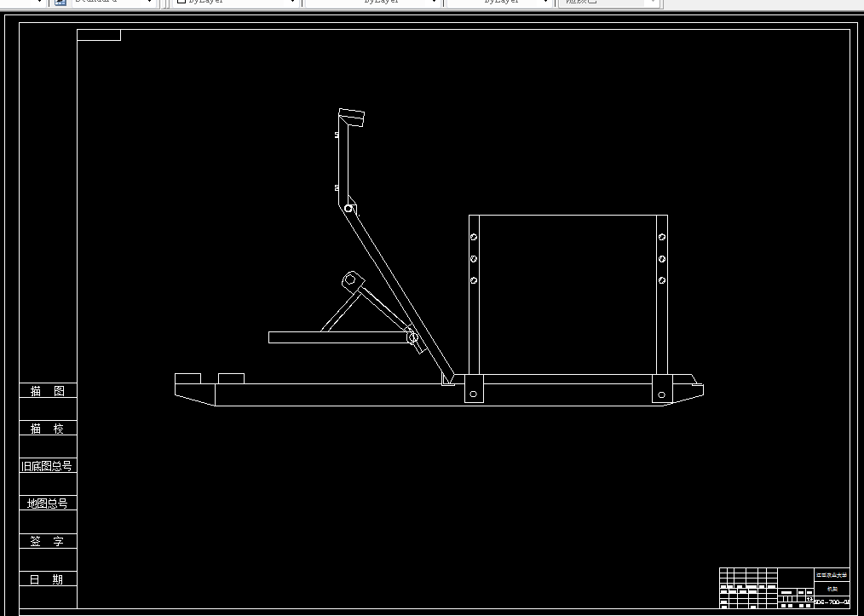Open the middle linetype ByLayer dropdown
This screenshot has height=616, width=864.
373,3
